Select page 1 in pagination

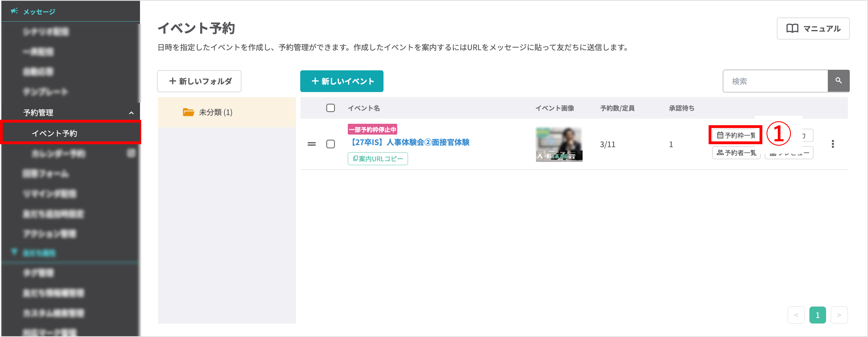tap(817, 315)
